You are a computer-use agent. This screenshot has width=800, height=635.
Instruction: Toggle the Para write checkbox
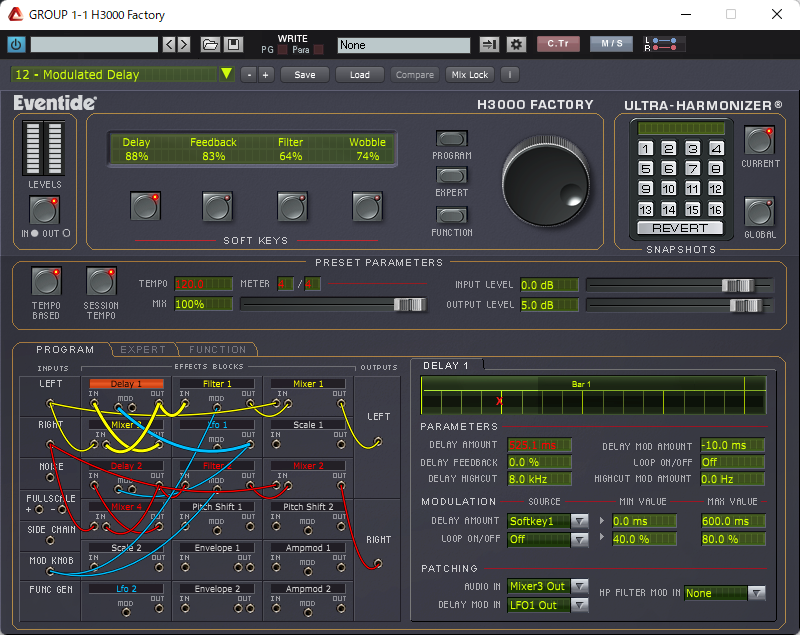point(318,50)
